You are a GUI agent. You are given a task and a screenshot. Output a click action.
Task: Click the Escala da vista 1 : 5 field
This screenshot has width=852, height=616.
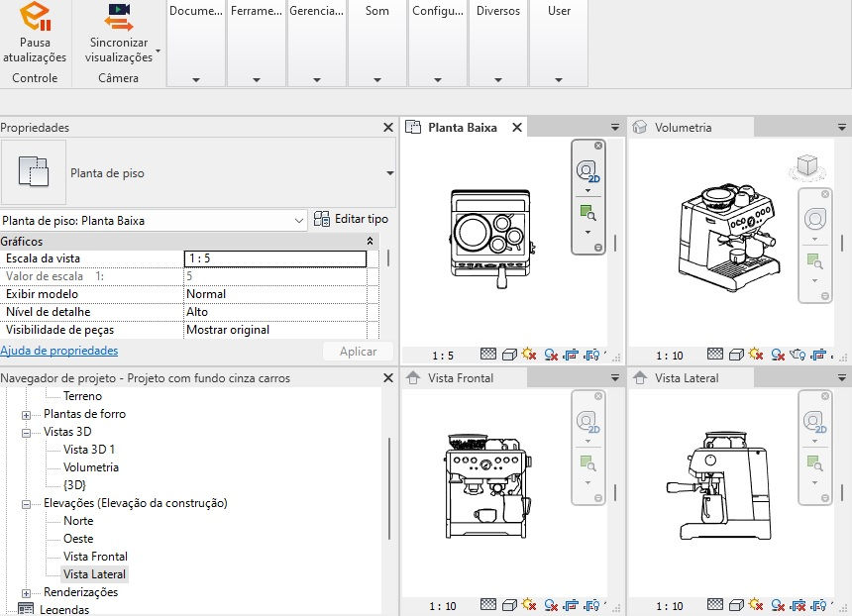click(275, 258)
